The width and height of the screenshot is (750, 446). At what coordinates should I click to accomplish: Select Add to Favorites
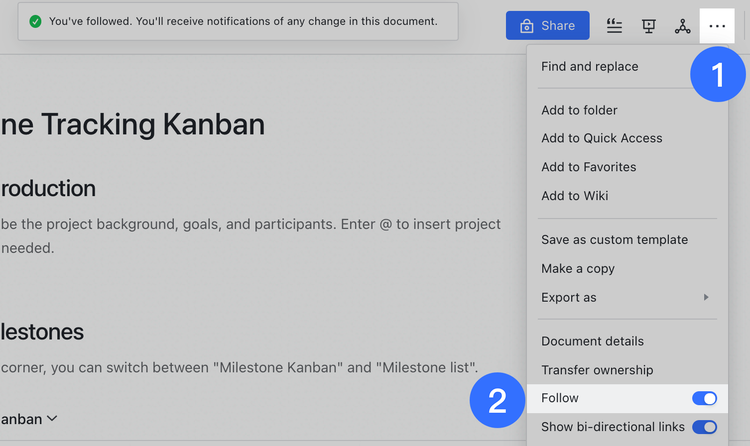point(589,167)
